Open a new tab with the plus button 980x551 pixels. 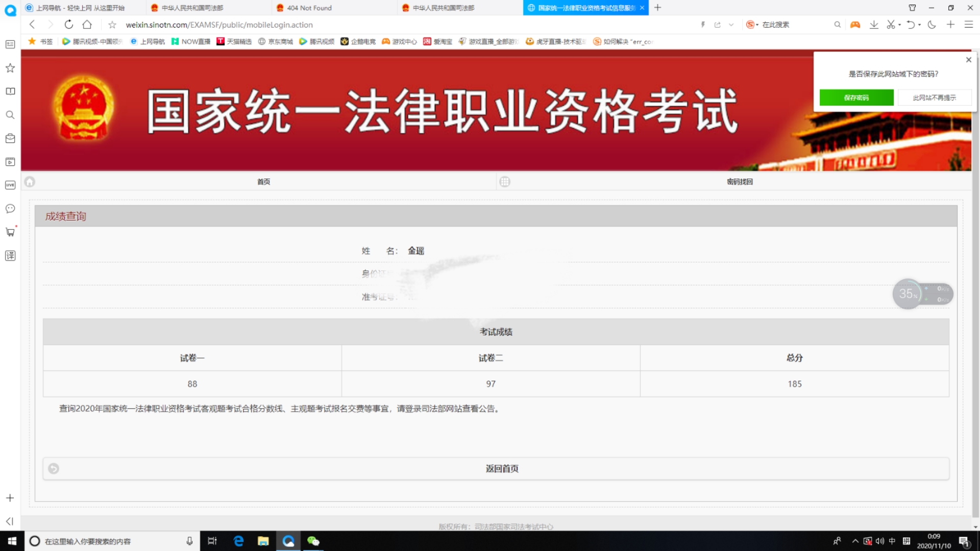(657, 8)
